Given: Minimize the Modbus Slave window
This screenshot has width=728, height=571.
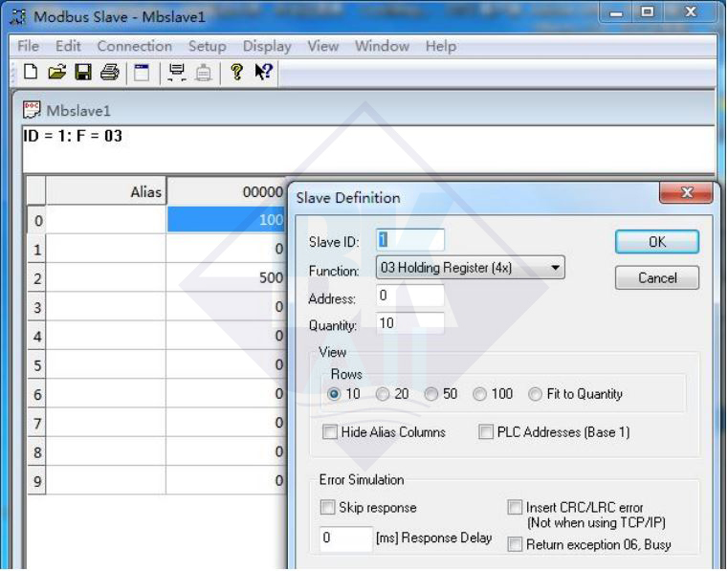Looking at the screenshot, I should click(x=616, y=12).
